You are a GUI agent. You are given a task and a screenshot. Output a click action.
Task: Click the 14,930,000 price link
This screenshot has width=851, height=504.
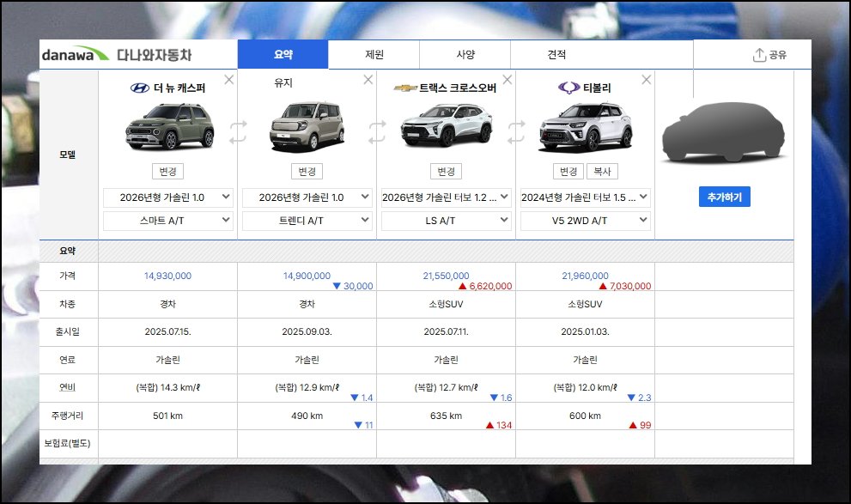click(x=167, y=276)
